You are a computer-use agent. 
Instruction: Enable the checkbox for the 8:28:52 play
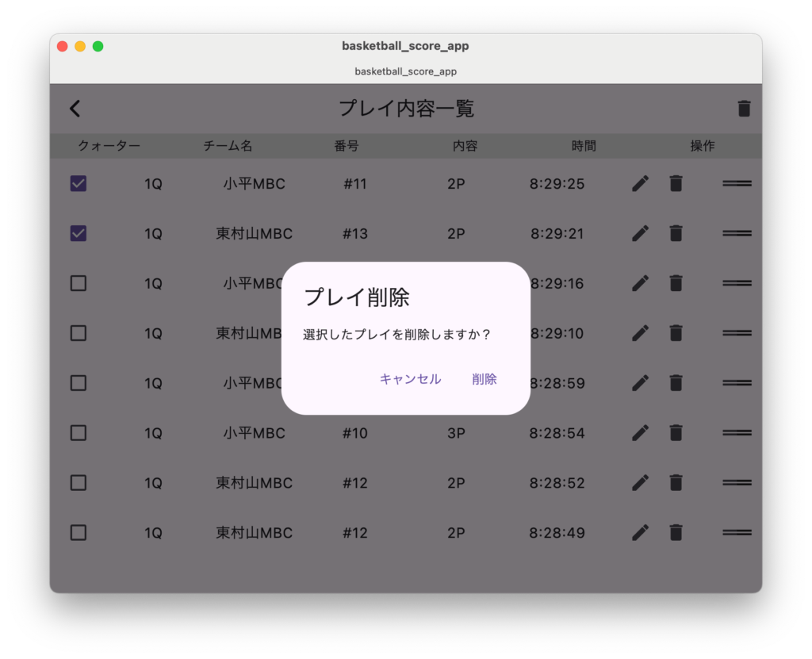click(x=79, y=482)
